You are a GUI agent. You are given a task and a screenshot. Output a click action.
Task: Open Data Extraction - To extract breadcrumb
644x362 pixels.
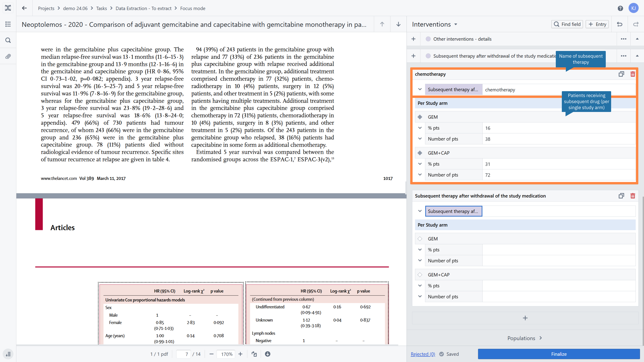pos(143,8)
